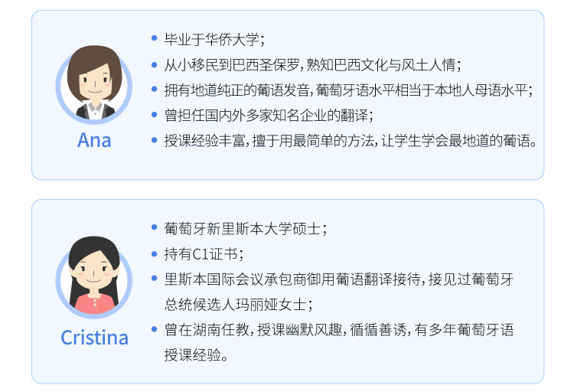
Task: Click the line 葡萄牙新里斯本大学硕士
Action: click(245, 229)
